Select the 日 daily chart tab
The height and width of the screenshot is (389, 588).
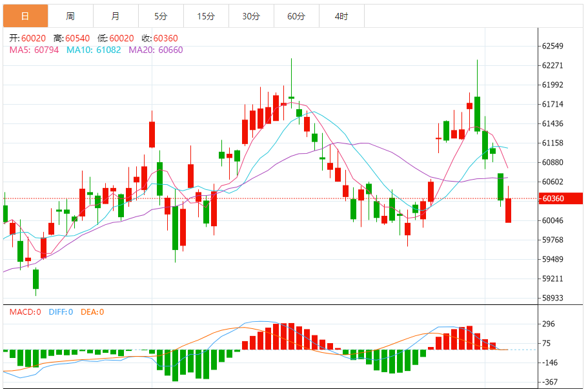(26, 16)
